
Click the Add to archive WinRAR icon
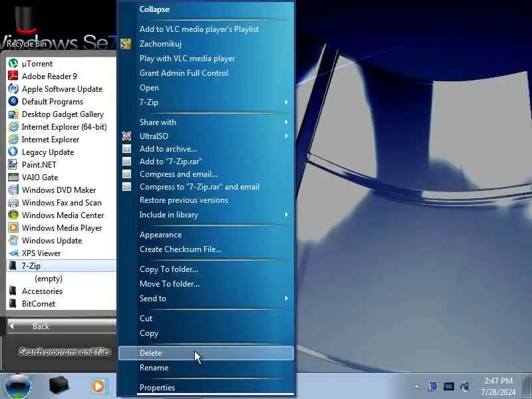[126, 149]
